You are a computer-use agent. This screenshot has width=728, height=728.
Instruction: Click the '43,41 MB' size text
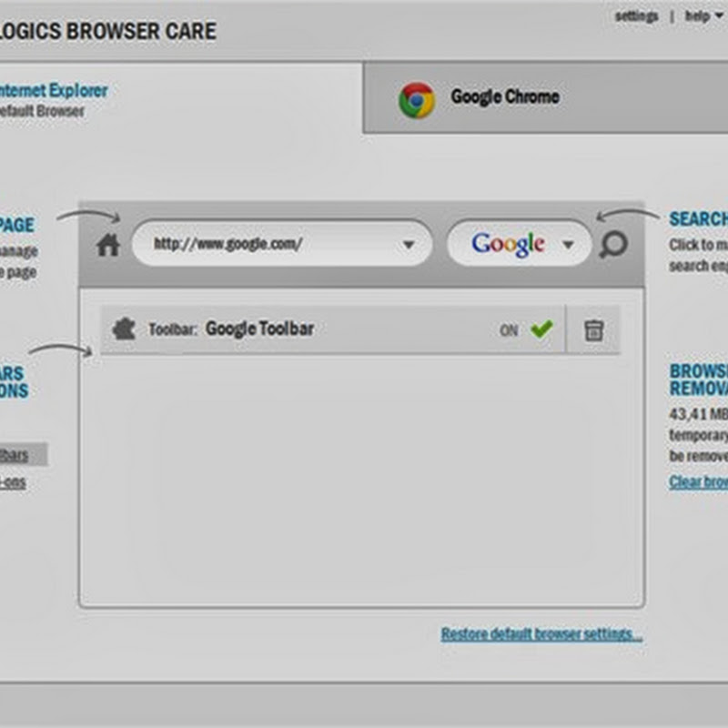pyautogui.click(x=698, y=414)
